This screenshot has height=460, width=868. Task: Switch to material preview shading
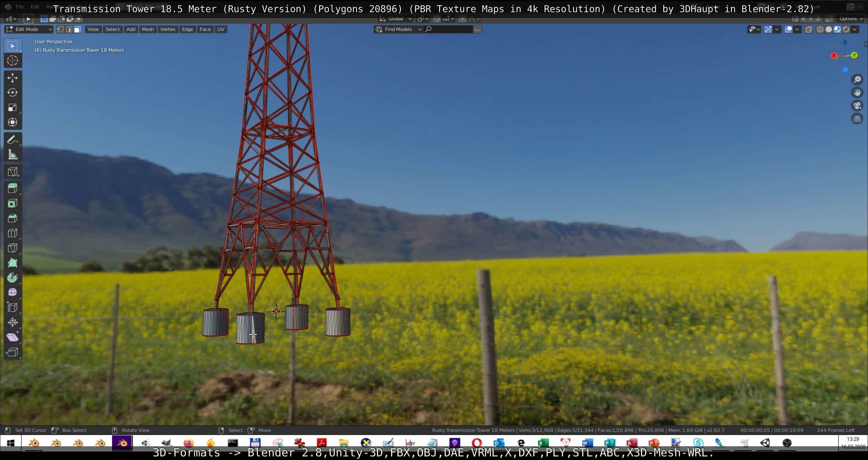(x=837, y=29)
